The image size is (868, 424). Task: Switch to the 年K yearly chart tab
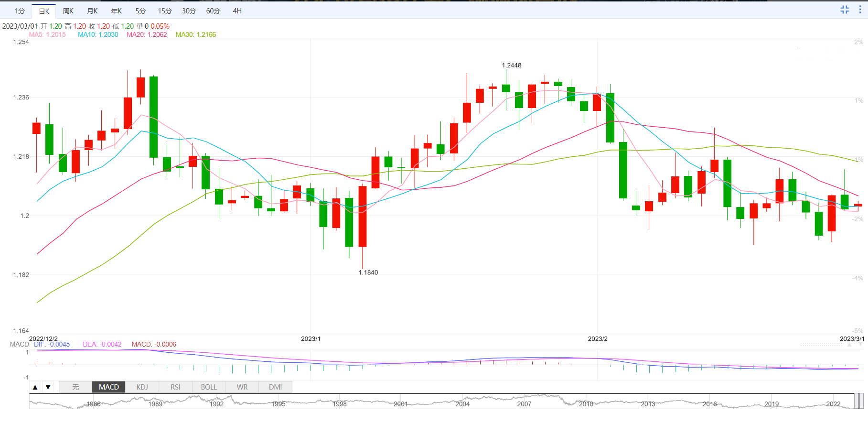click(117, 11)
